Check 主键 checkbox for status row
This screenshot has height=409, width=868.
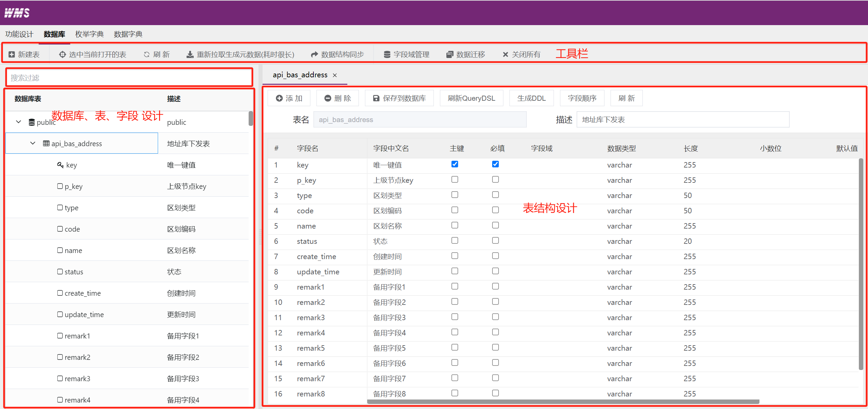455,240
